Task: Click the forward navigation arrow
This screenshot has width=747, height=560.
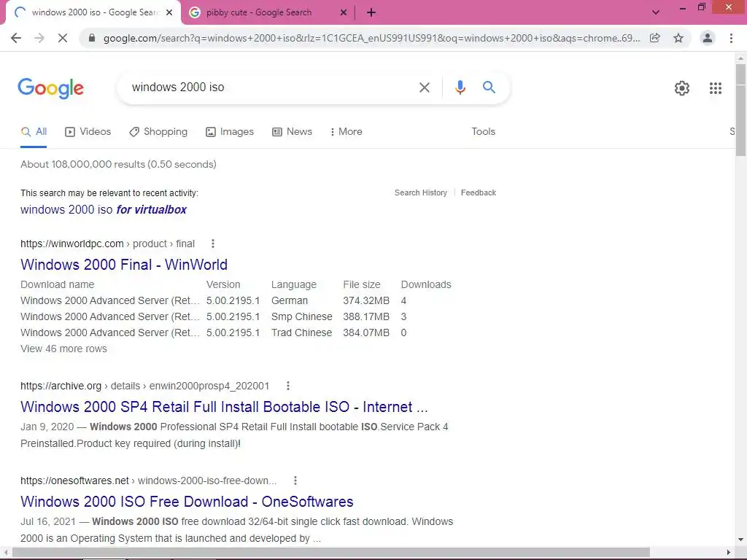Action: coord(39,38)
